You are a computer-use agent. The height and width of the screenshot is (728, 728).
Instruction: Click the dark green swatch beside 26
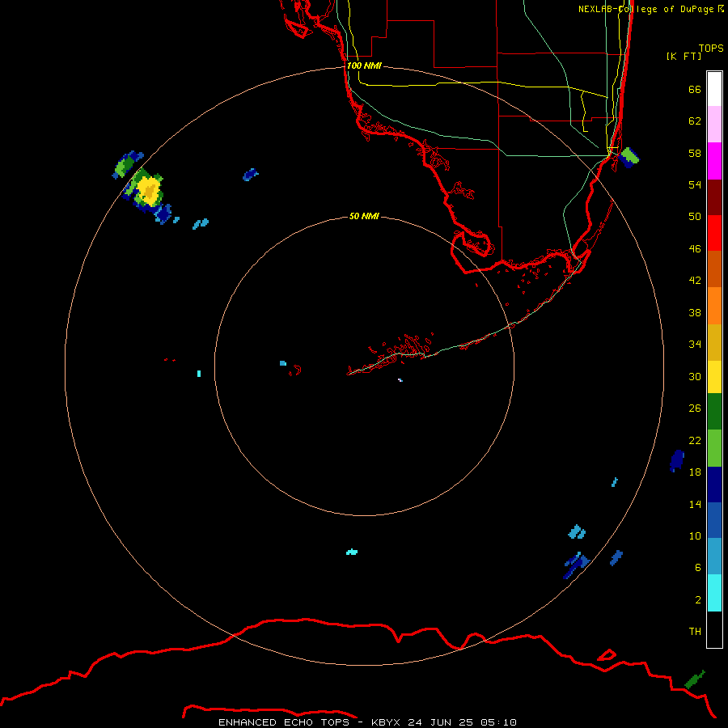click(x=714, y=412)
